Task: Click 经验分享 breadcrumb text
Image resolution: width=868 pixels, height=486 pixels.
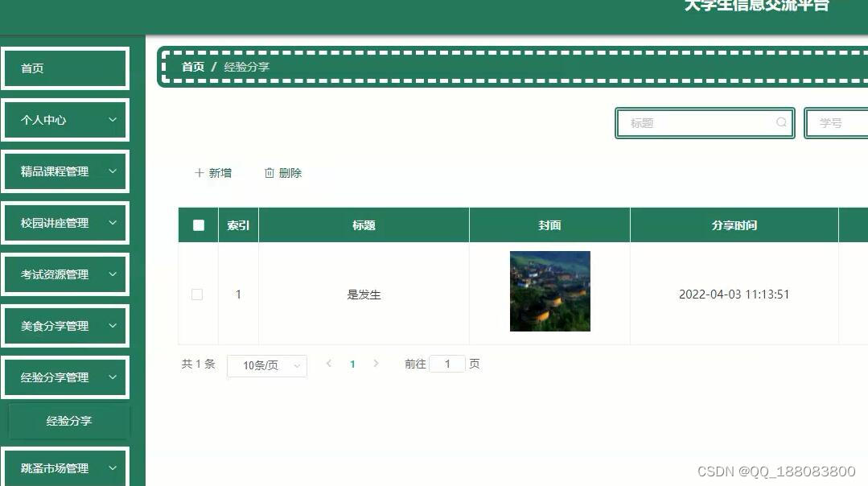Action: tap(246, 67)
